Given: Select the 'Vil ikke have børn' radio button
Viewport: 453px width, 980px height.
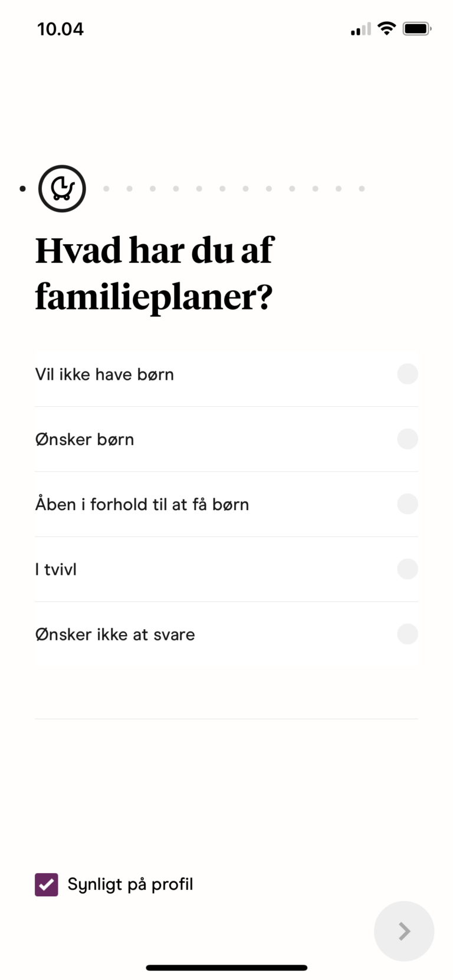Looking at the screenshot, I should pyautogui.click(x=408, y=374).
